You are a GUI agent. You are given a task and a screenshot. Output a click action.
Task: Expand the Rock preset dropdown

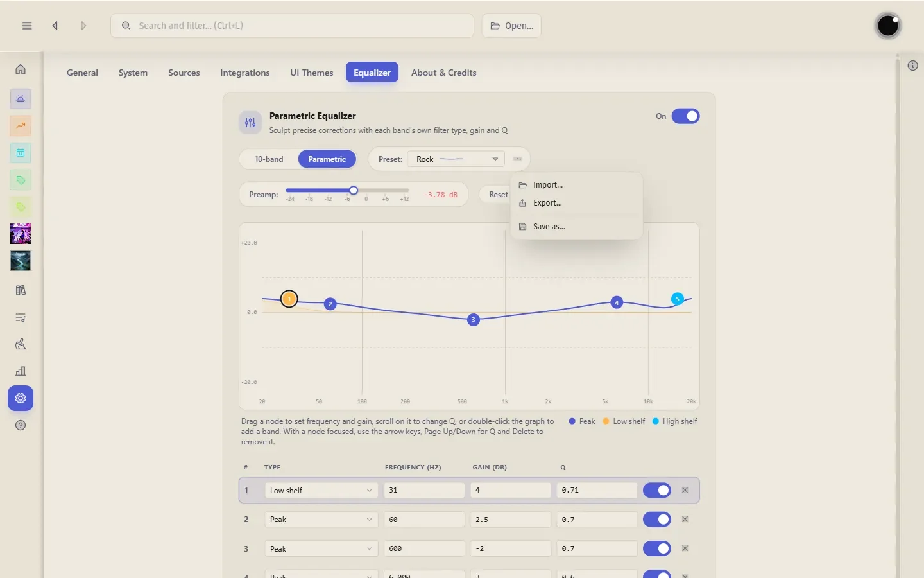pos(456,159)
